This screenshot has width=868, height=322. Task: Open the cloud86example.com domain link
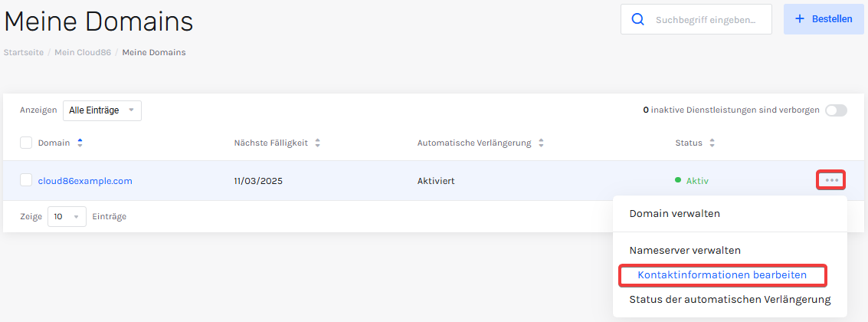click(85, 181)
